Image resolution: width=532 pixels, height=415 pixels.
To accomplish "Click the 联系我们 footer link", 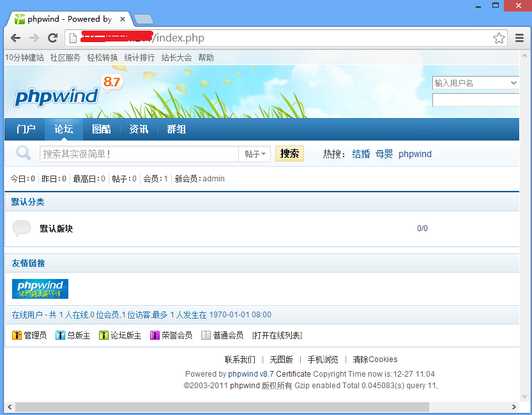I will [240, 359].
